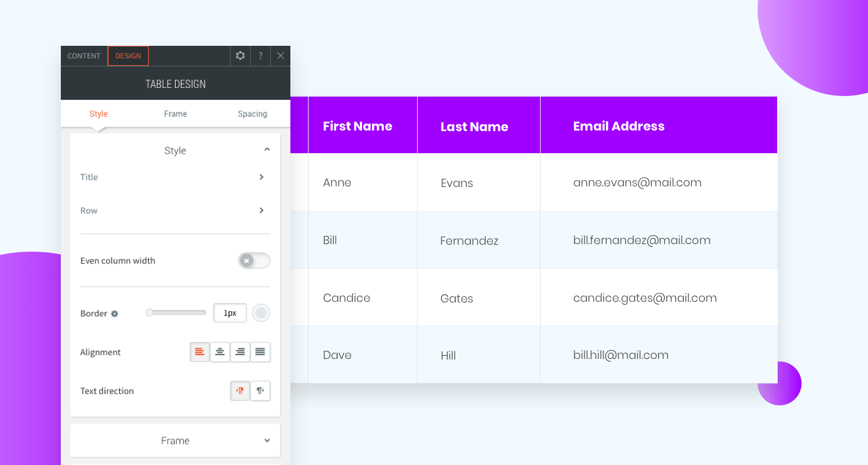Justify table text alignment
Image resolution: width=868 pixels, height=465 pixels.
tap(260, 352)
